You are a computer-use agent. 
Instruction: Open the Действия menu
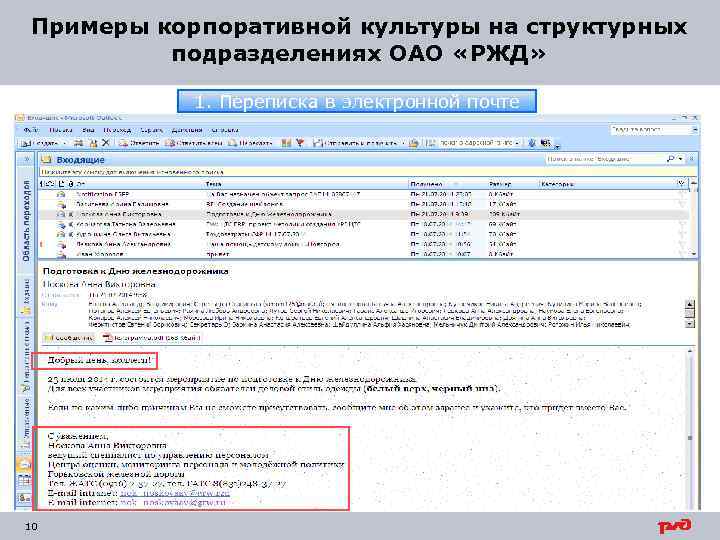[187, 130]
